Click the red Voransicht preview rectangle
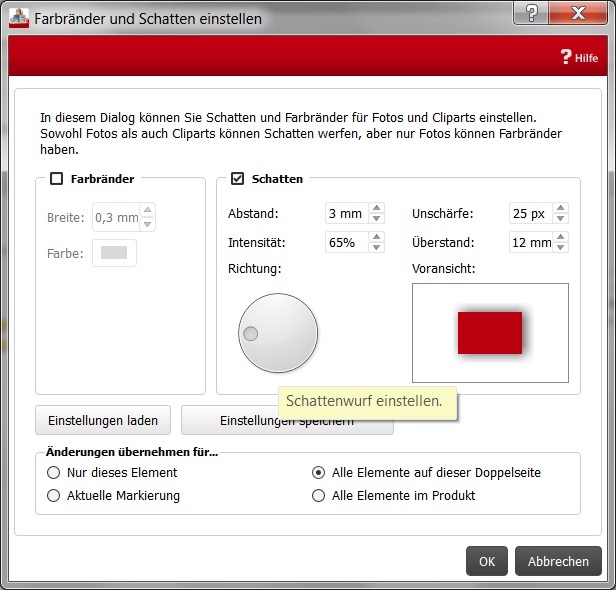This screenshot has height=590, width=616. (490, 332)
